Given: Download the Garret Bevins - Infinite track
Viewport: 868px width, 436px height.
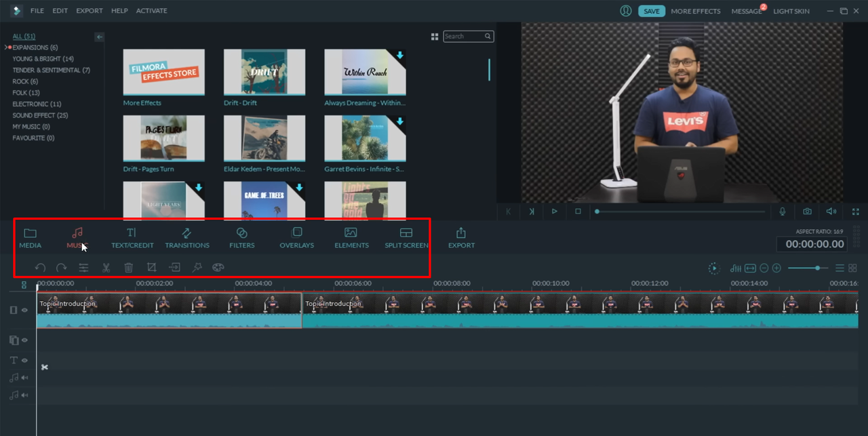Looking at the screenshot, I should [x=400, y=122].
